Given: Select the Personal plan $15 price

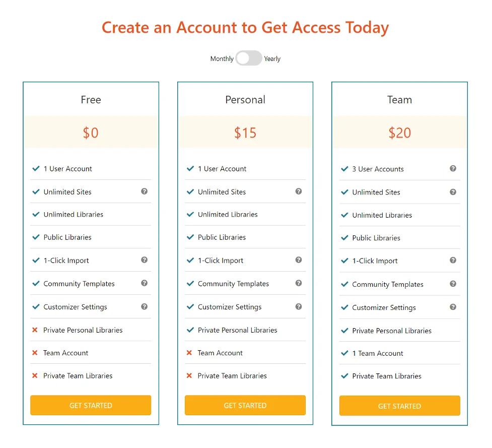Looking at the screenshot, I should (x=245, y=133).
